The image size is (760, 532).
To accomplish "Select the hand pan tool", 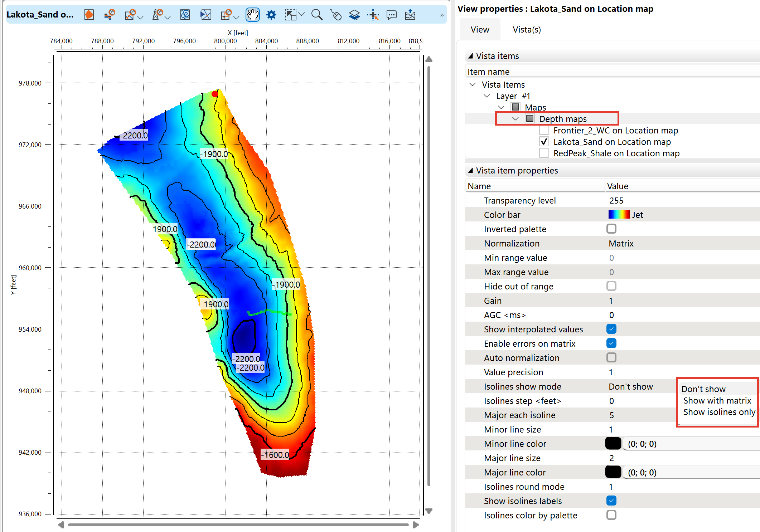I will [252, 15].
